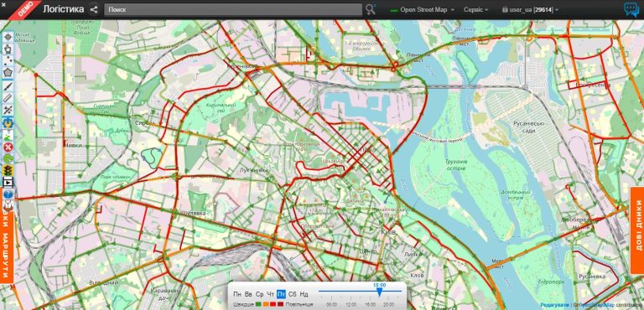
Task: Open the orange Довідники side tab
Action: click(x=637, y=230)
